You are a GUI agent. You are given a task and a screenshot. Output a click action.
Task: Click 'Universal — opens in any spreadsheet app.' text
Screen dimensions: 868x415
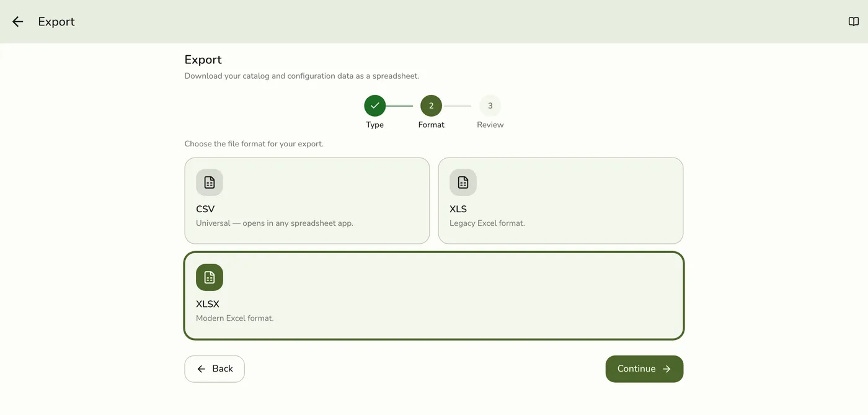pyautogui.click(x=275, y=223)
